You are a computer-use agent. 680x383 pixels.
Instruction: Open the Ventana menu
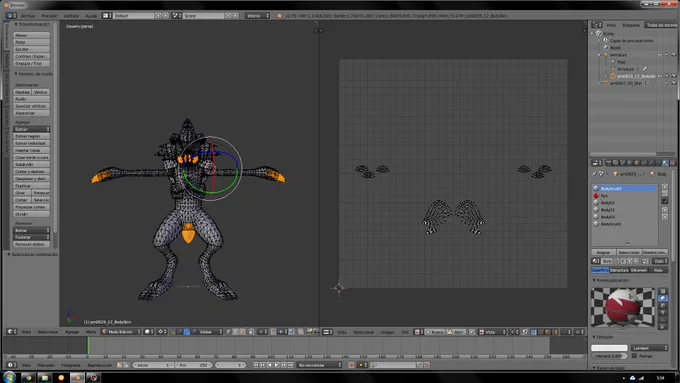tap(72, 16)
